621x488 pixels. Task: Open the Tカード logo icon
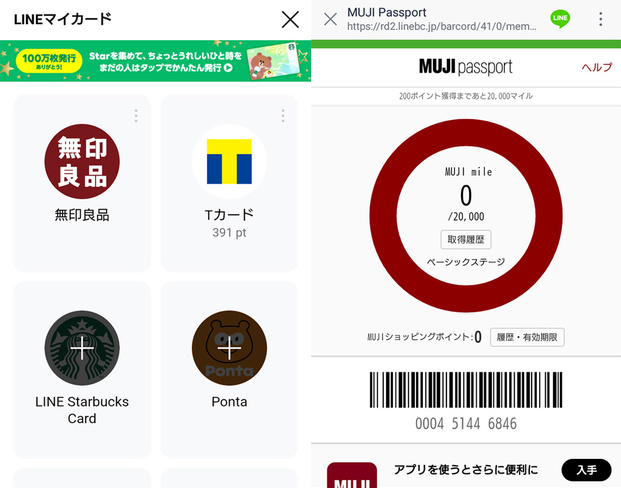[229, 162]
